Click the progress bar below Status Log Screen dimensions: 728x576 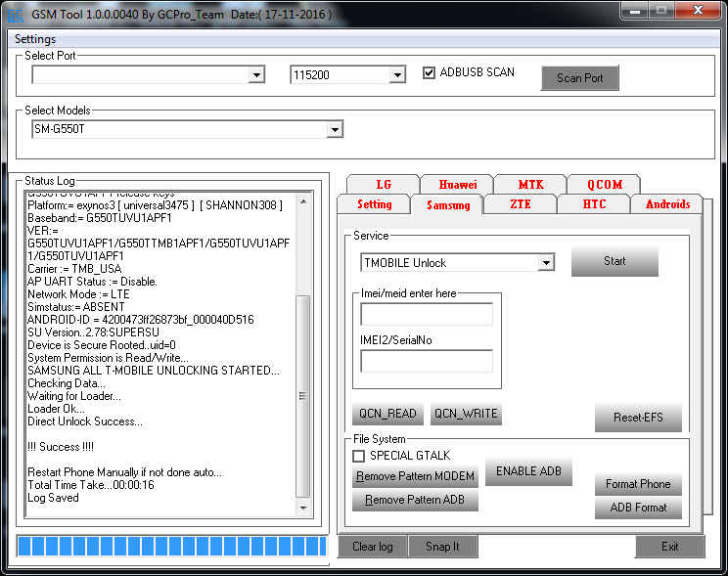point(172,546)
